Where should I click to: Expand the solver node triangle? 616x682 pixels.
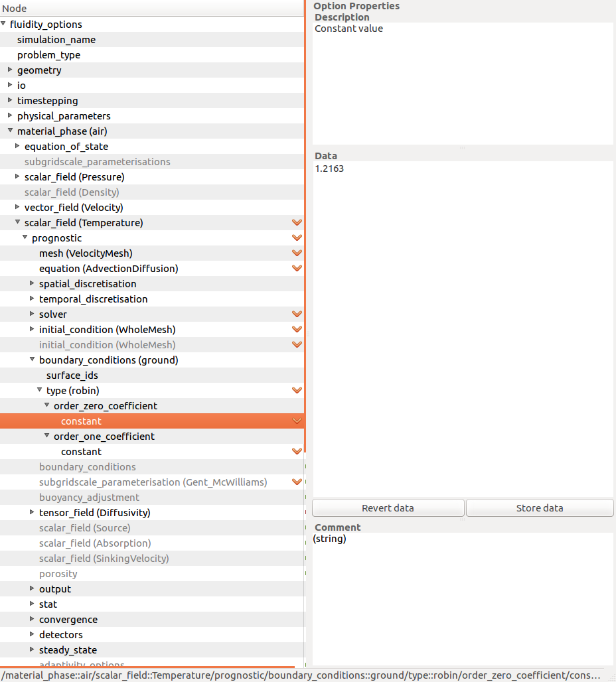pyautogui.click(x=32, y=314)
